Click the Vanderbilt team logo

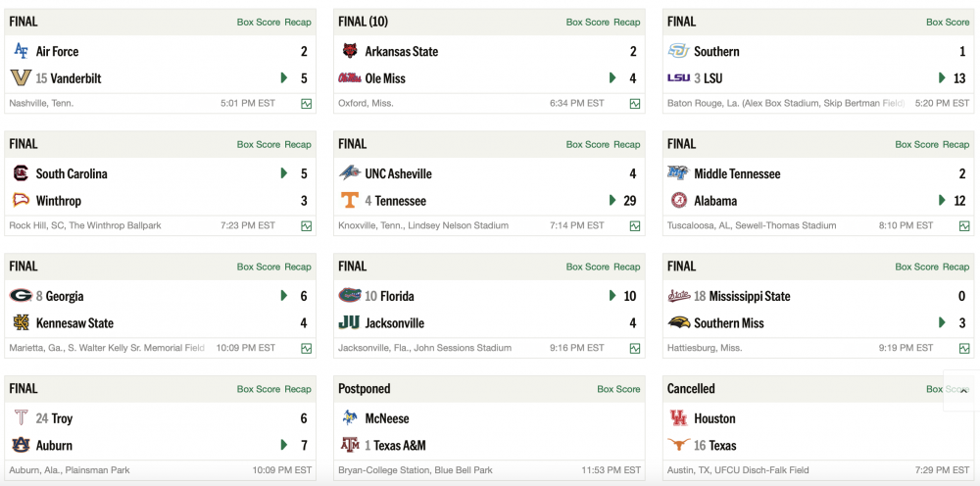coord(21,78)
